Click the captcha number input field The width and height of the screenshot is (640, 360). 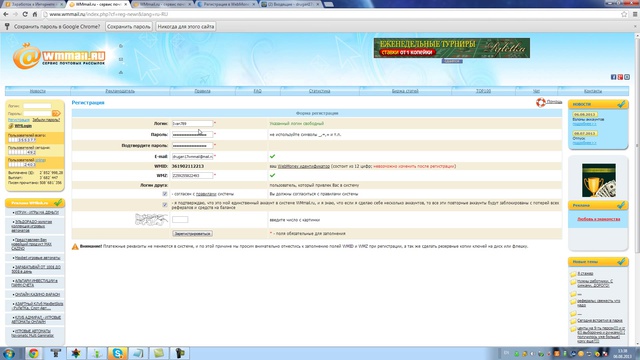point(180,220)
